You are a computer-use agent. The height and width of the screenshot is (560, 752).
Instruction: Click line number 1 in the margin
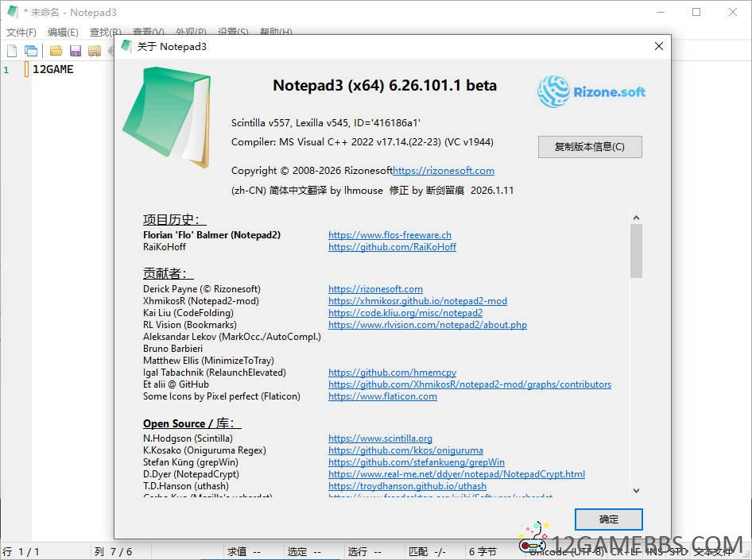pos(6,70)
